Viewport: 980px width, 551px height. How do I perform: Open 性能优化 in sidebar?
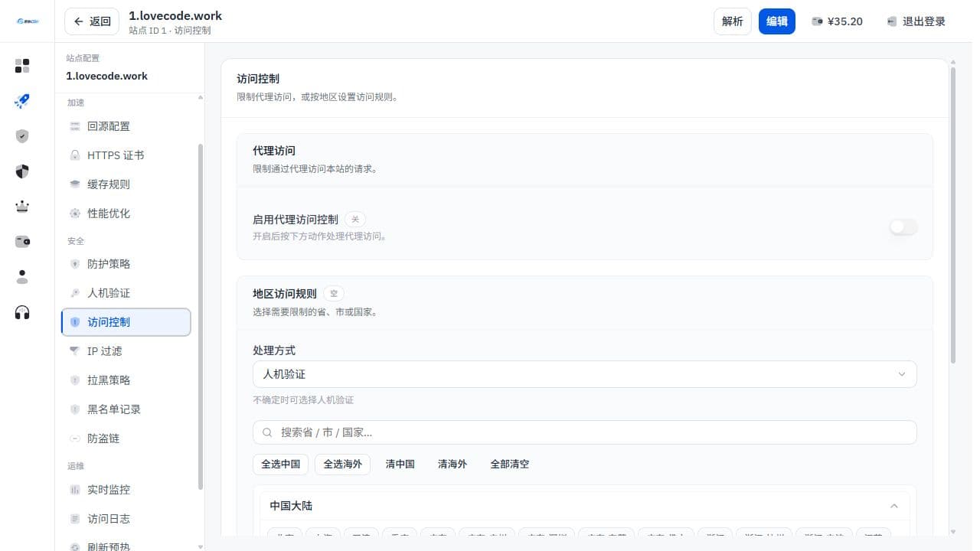tap(126, 214)
